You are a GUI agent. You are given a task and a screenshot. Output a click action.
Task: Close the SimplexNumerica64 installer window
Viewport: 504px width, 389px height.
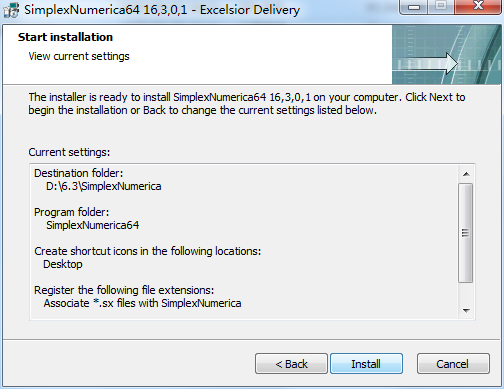(x=478, y=7)
